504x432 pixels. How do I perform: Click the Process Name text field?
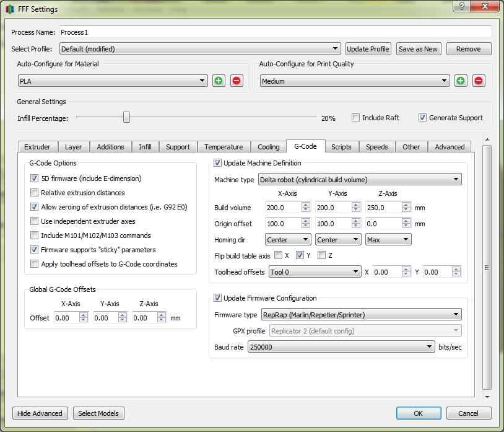[275, 32]
